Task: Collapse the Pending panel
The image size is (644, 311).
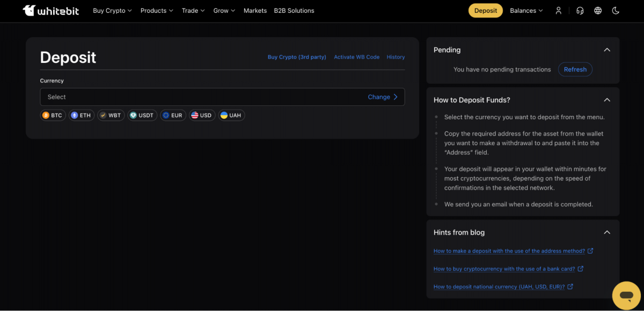Action: (607, 50)
